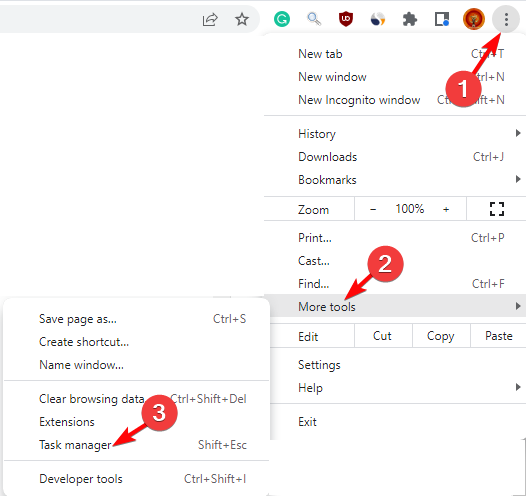Click the magnifying glass extension icon
This screenshot has height=496, width=526.
[314, 19]
